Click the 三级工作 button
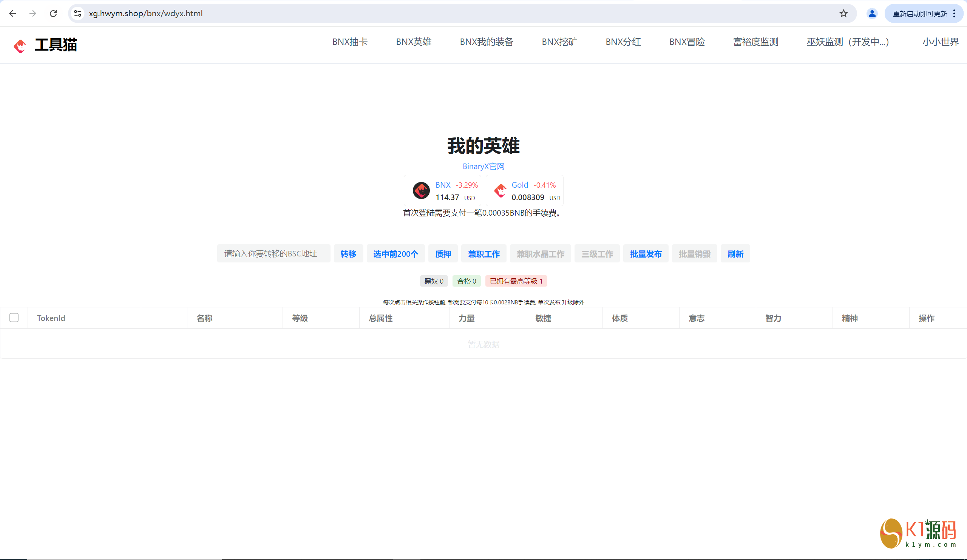 pyautogui.click(x=597, y=253)
